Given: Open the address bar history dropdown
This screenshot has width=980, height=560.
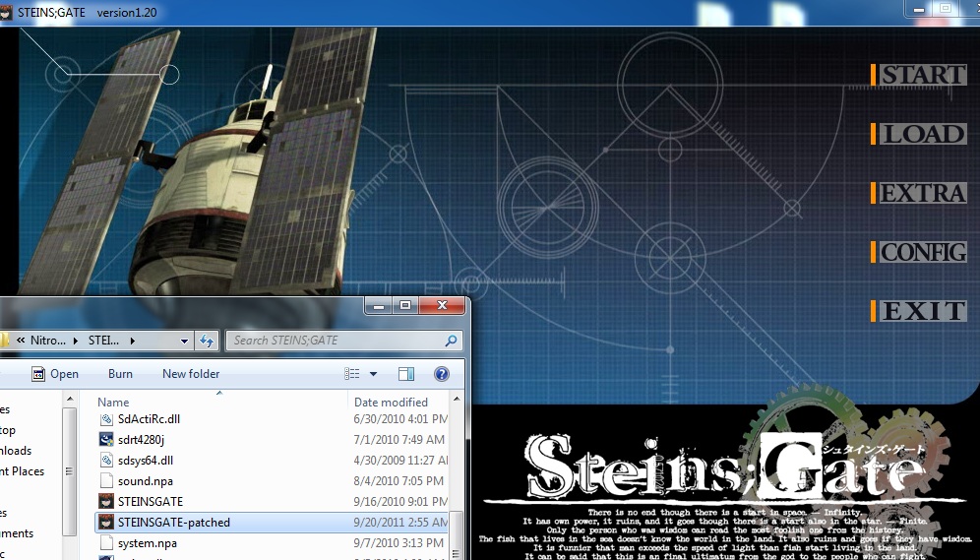Looking at the screenshot, I should [184, 341].
